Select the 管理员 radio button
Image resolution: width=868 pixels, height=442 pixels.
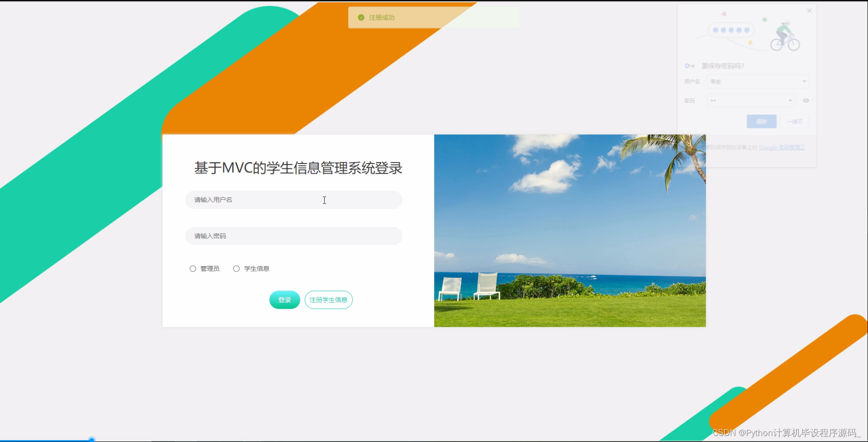pos(193,268)
